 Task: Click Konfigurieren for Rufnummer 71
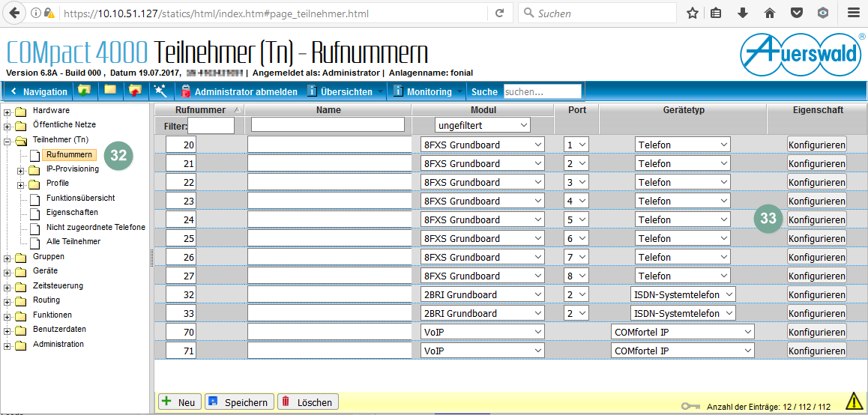[817, 351]
